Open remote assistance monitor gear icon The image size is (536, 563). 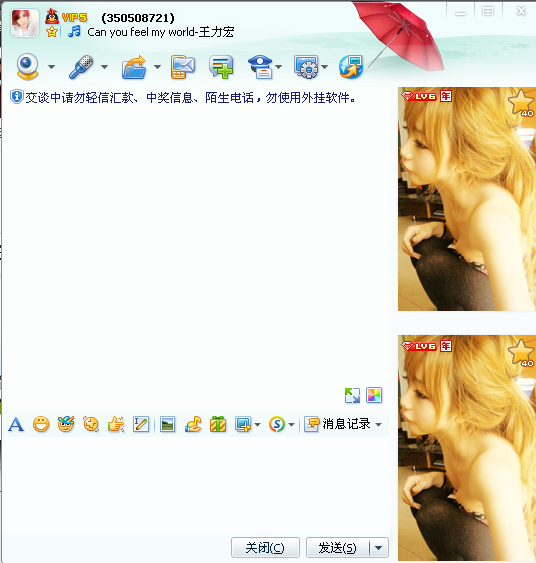306,67
